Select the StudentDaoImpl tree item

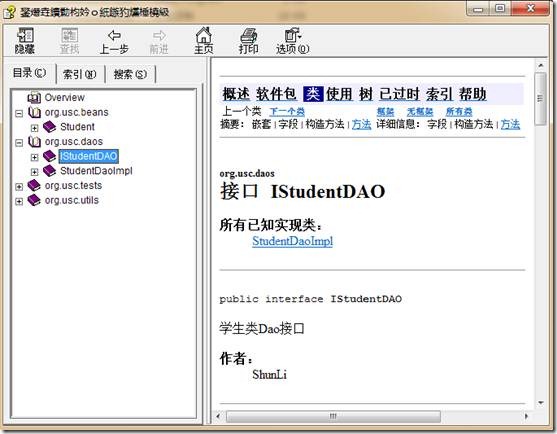pyautogui.click(x=96, y=171)
